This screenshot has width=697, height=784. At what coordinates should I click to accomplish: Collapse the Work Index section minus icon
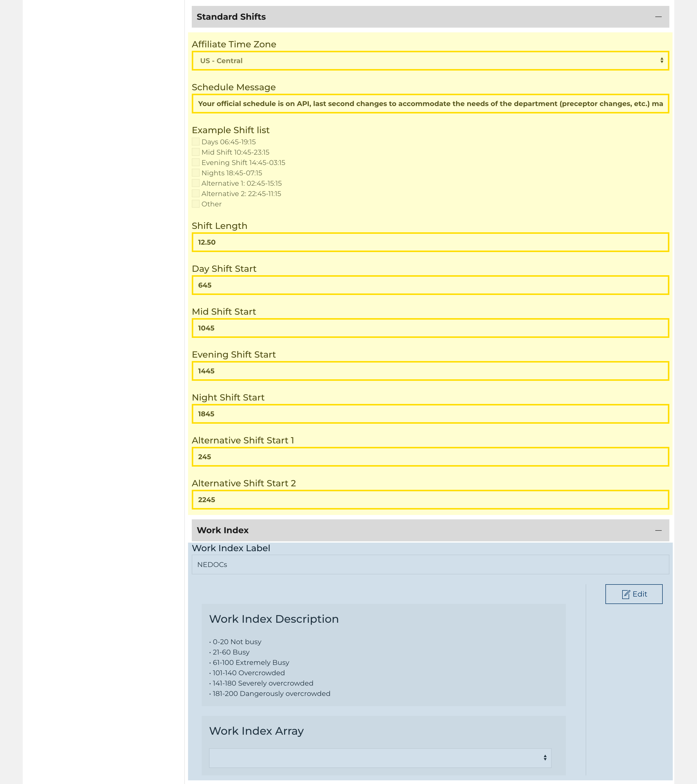coord(658,530)
